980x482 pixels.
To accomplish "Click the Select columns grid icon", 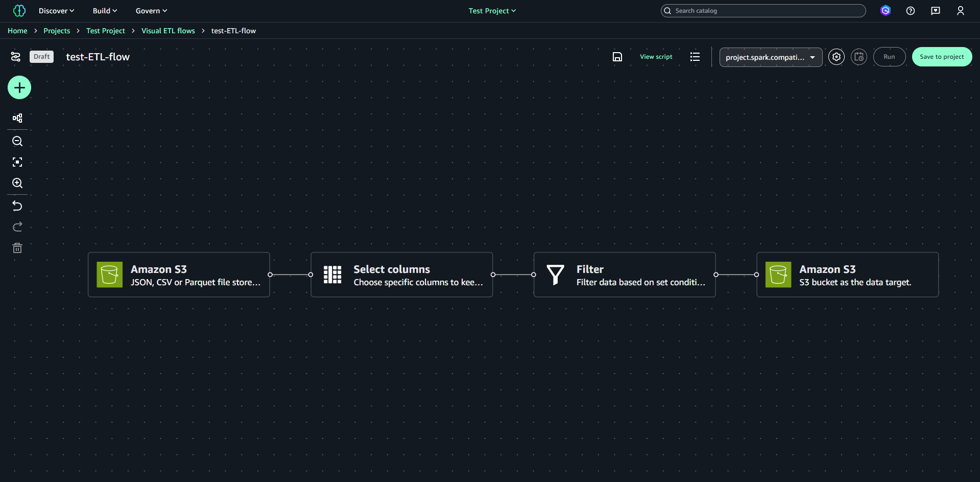I will [x=332, y=274].
